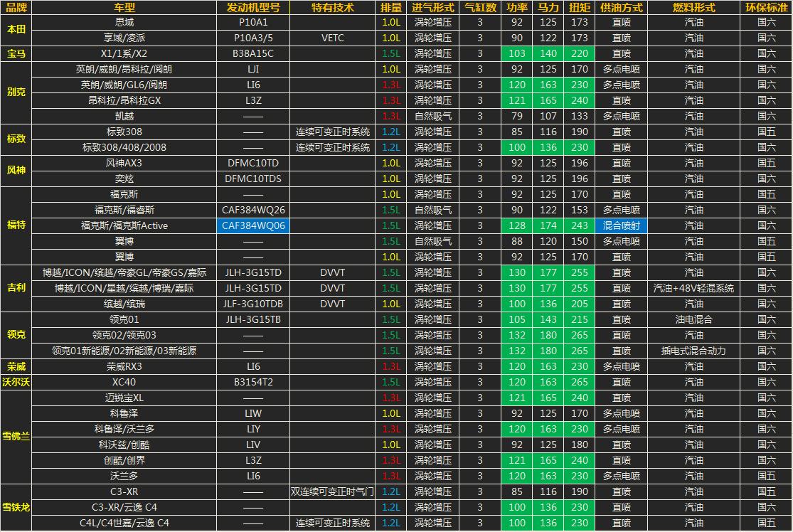Select the 福克斯/福克斯Active model cell
Screen dimensions: 793x532
[124, 225]
